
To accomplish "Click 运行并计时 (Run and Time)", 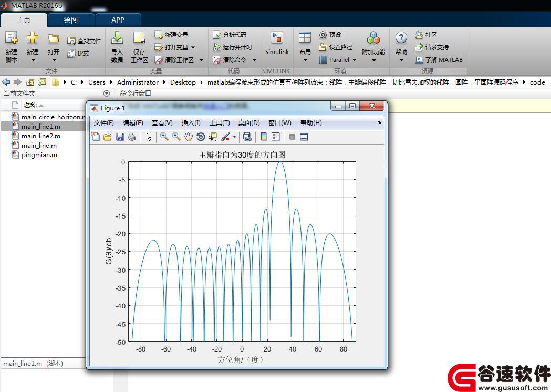I will [x=232, y=47].
